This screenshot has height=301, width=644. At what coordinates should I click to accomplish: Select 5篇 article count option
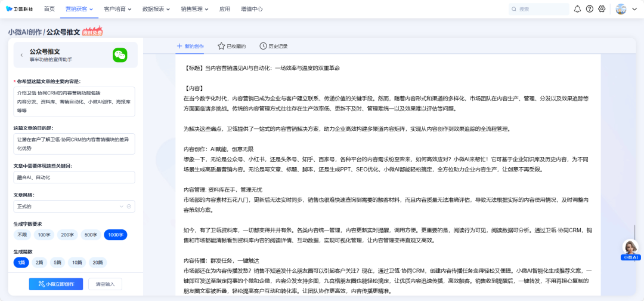tap(58, 262)
